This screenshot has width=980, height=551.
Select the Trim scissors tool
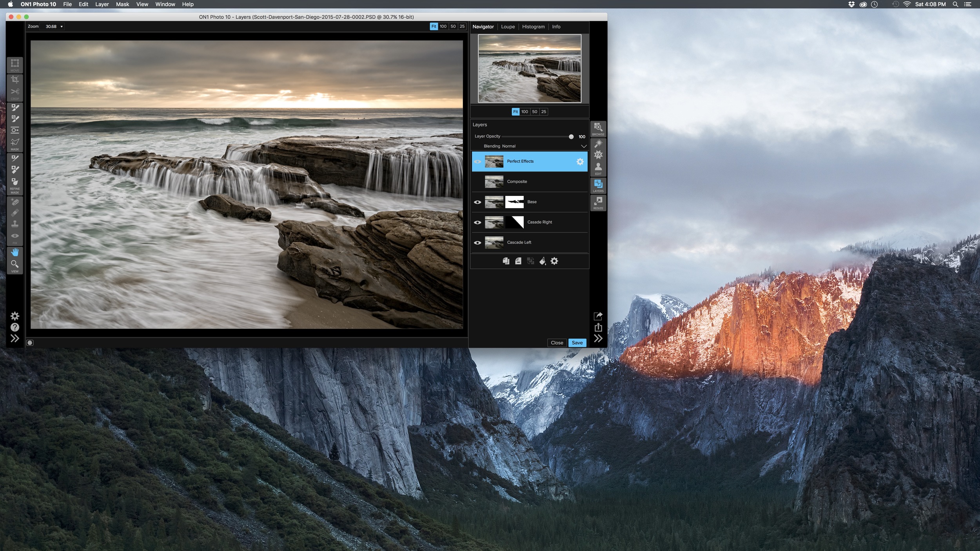pyautogui.click(x=15, y=92)
